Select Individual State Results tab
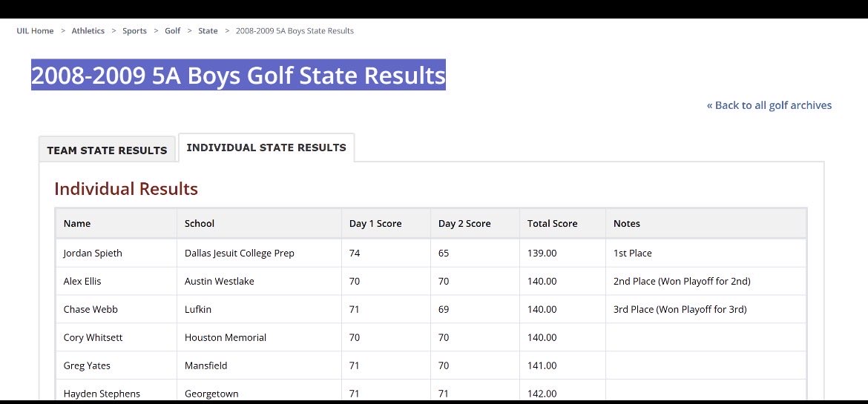The image size is (868, 404). coord(266,148)
